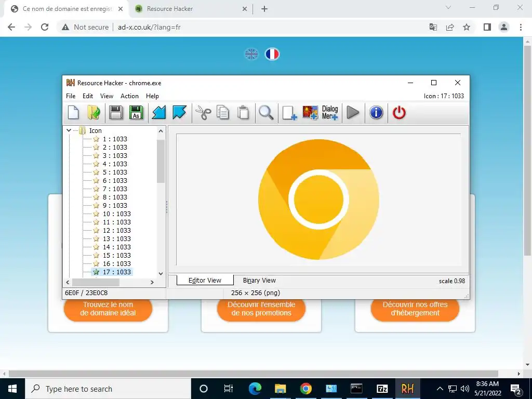Reload the page in Chrome

click(x=45, y=27)
